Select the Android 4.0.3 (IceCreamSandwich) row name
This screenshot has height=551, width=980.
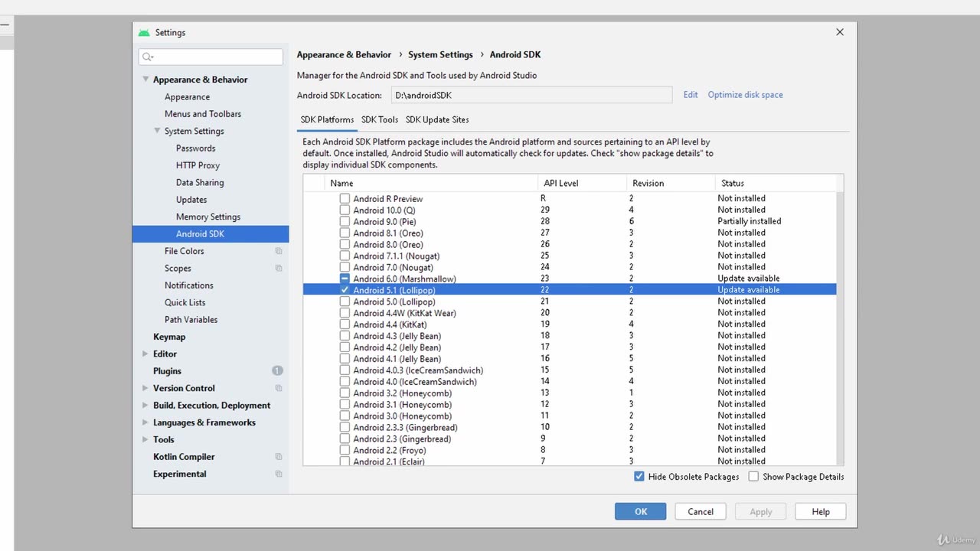(418, 370)
